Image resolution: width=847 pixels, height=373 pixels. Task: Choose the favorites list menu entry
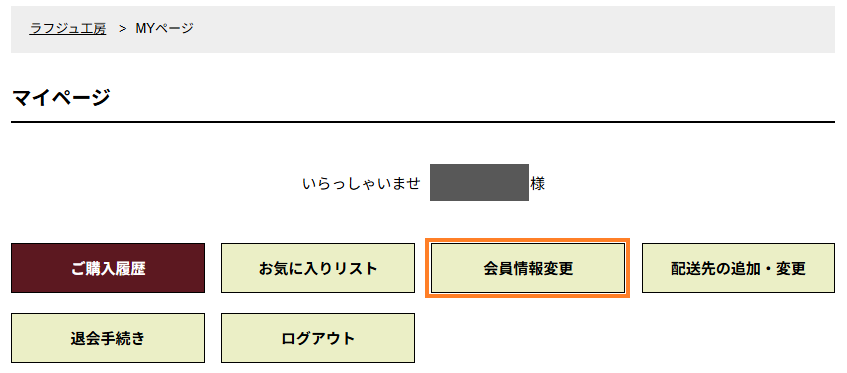[318, 268]
